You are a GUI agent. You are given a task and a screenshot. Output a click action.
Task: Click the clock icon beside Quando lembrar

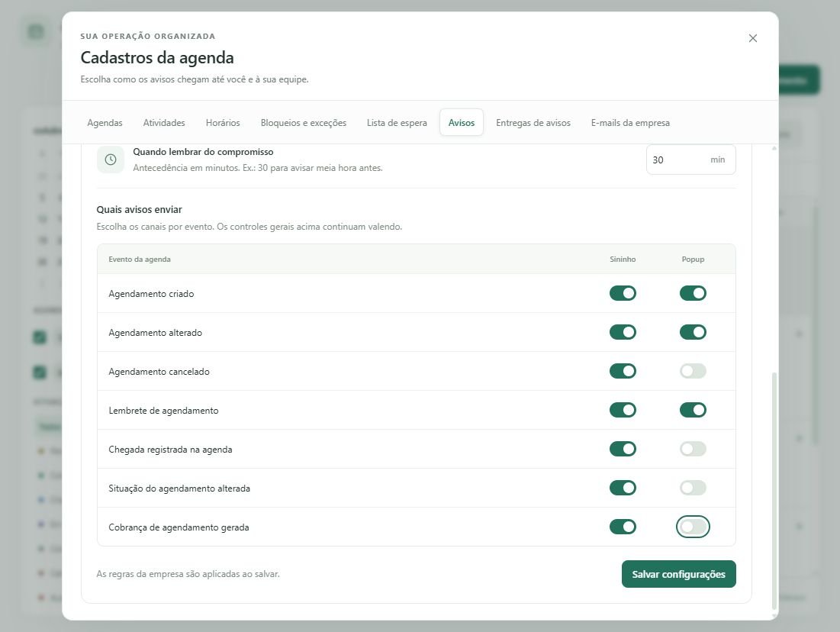pos(111,160)
